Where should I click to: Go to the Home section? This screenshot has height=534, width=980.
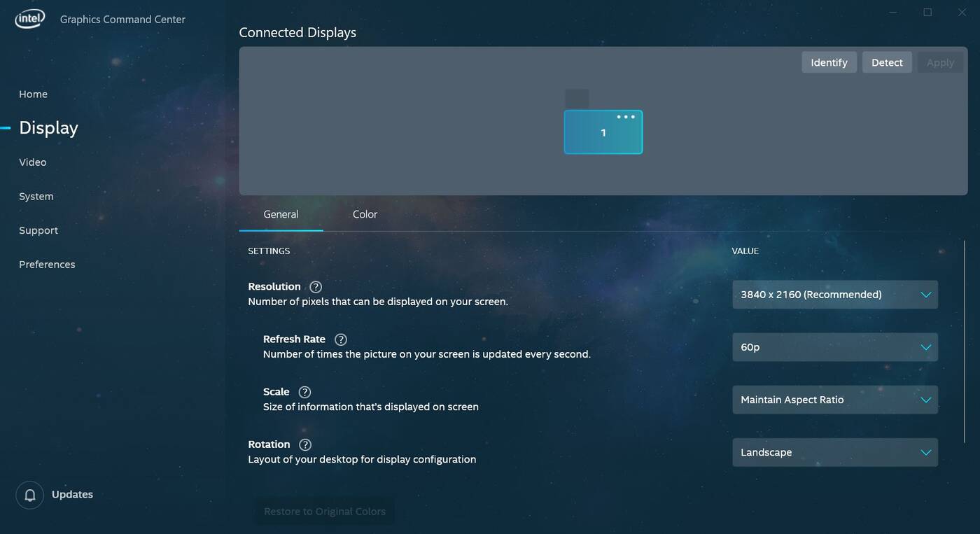point(33,94)
